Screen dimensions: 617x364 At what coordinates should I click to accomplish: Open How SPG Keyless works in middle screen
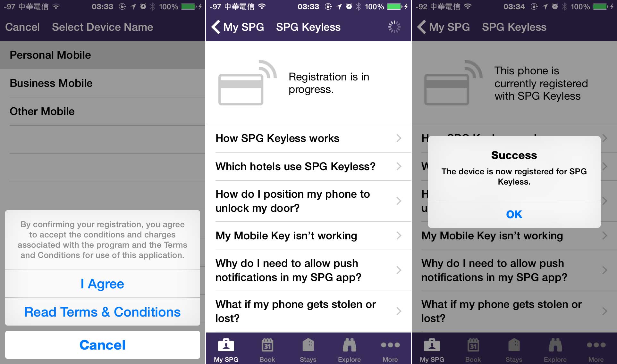pyautogui.click(x=308, y=138)
